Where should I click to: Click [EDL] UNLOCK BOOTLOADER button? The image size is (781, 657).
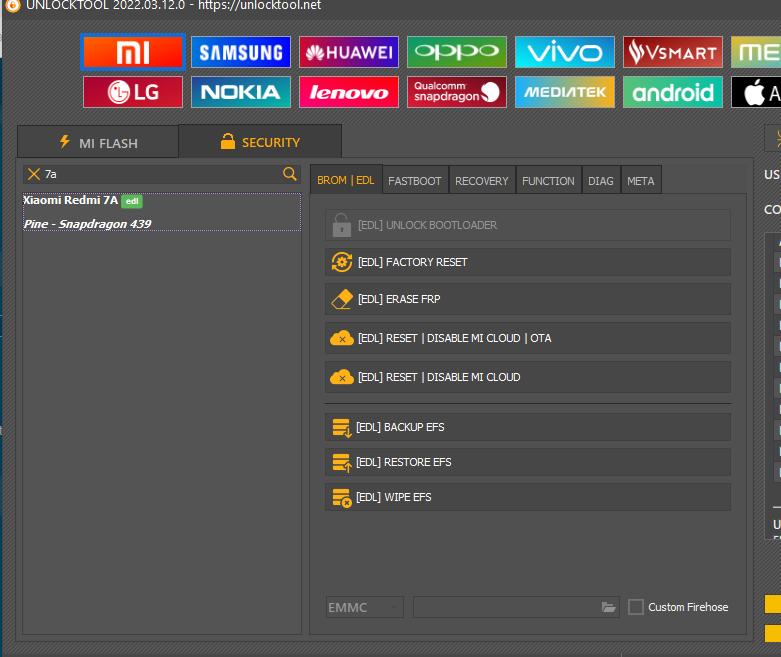click(x=528, y=225)
